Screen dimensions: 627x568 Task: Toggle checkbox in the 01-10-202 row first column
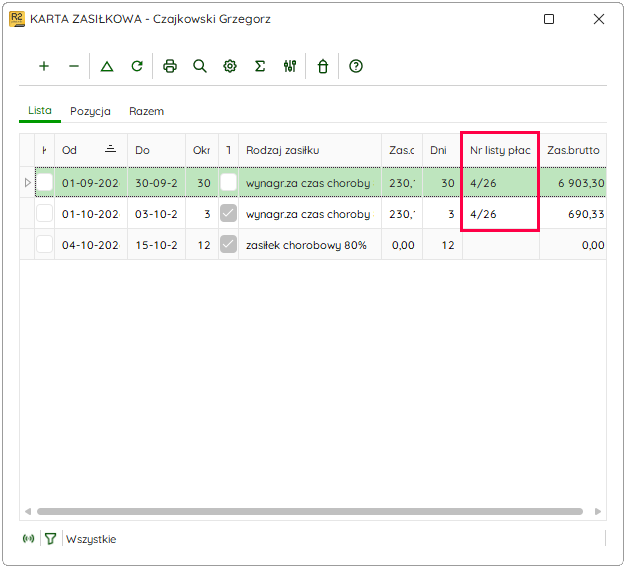coord(44,214)
